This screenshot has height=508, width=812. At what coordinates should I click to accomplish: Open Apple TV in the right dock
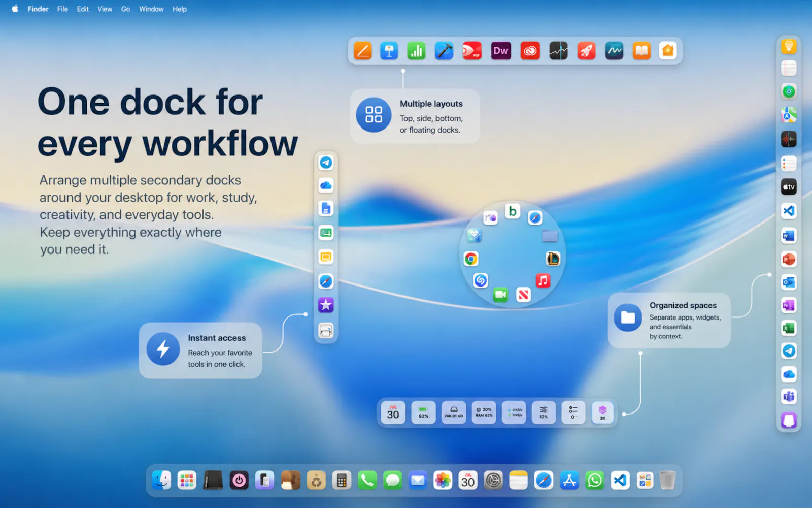click(789, 187)
